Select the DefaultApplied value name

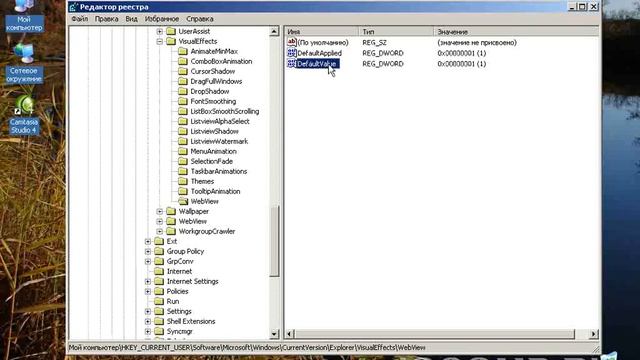[320, 53]
